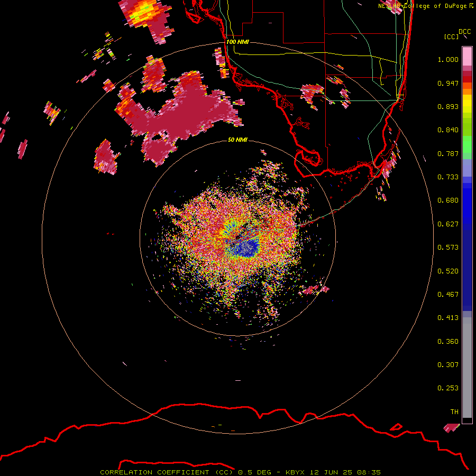Viewport: 476px width, 476px height.
Task: Click the DCC label above color bar
Action: [465, 32]
